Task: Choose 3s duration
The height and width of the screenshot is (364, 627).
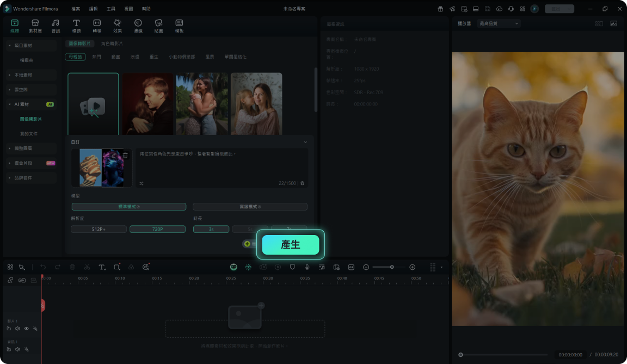Action: [x=211, y=229]
